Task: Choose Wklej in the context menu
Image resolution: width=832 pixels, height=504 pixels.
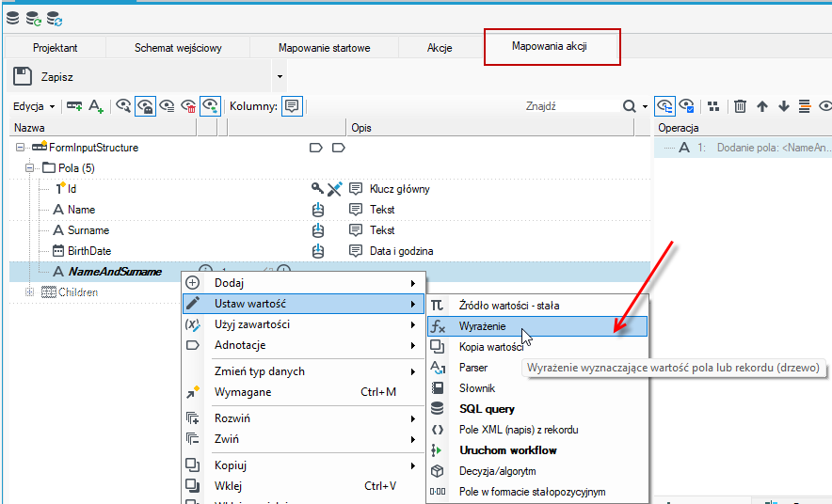Action: coord(303,486)
